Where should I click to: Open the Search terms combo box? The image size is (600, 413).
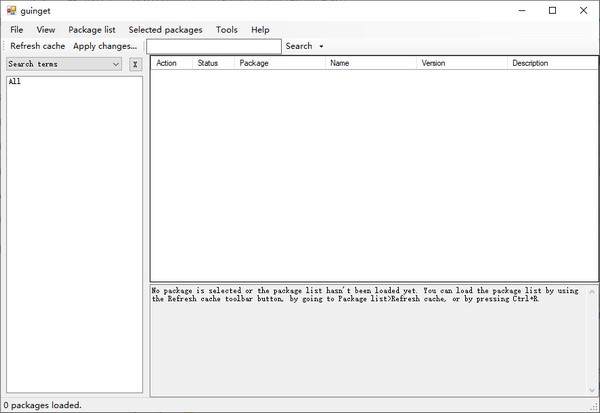pos(116,64)
